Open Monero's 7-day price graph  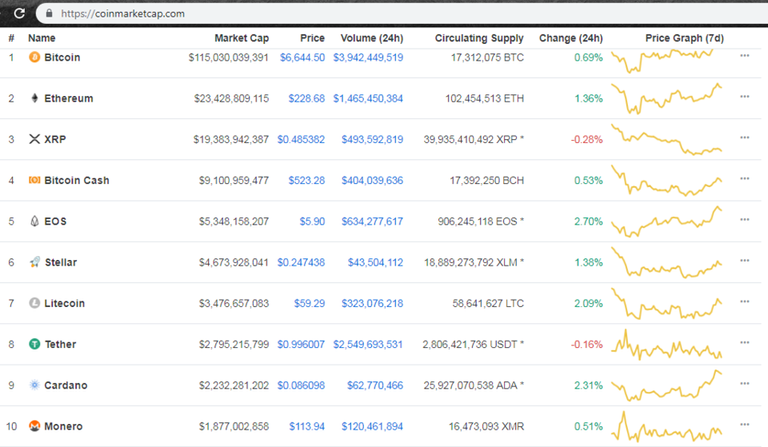click(666, 426)
